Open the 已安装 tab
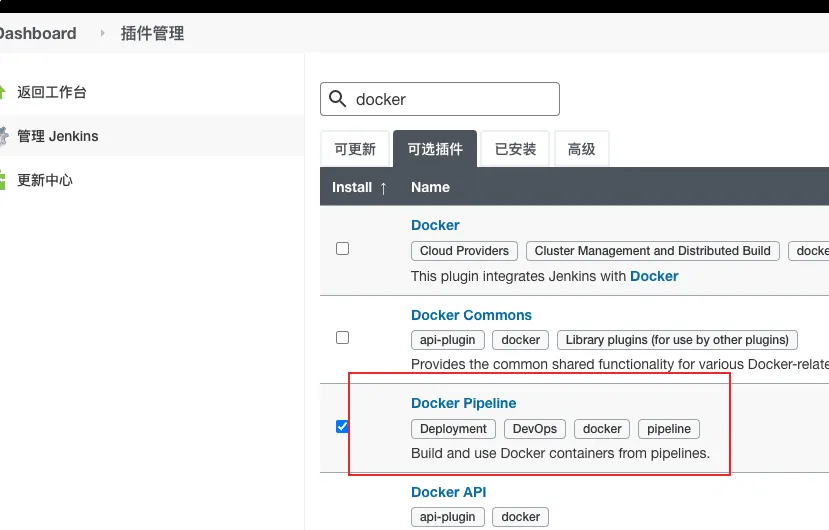This screenshot has height=530, width=829. tap(515, 149)
